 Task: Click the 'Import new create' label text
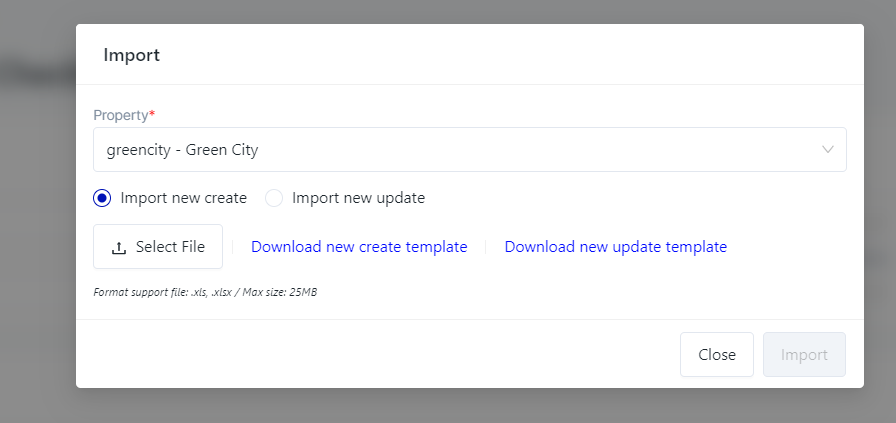coord(183,198)
